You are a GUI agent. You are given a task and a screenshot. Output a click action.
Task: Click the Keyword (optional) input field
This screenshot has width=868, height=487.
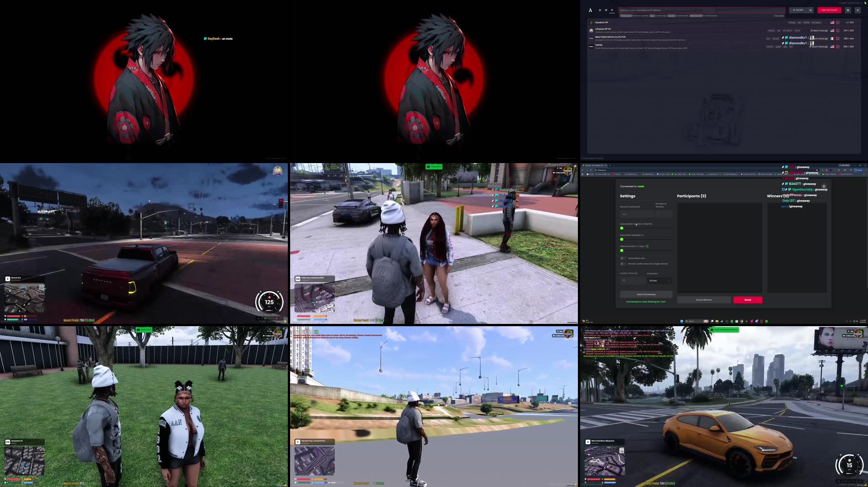(636, 214)
